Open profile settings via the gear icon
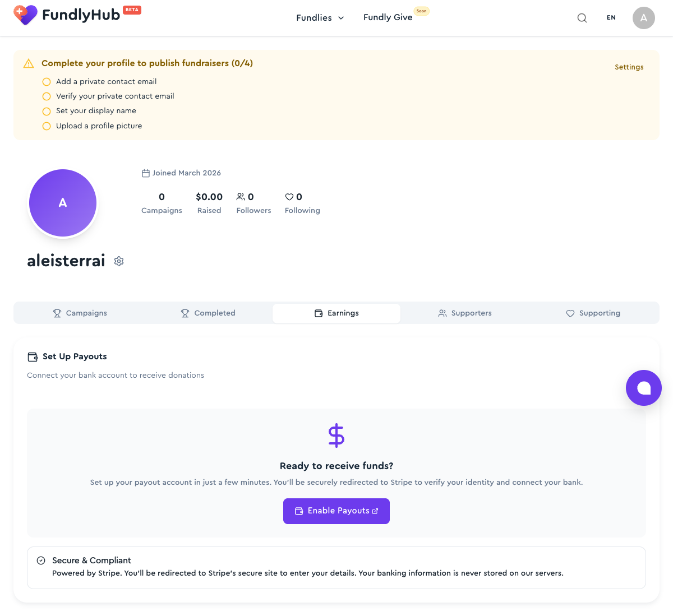Image resolution: width=673 pixels, height=616 pixels. point(118,261)
